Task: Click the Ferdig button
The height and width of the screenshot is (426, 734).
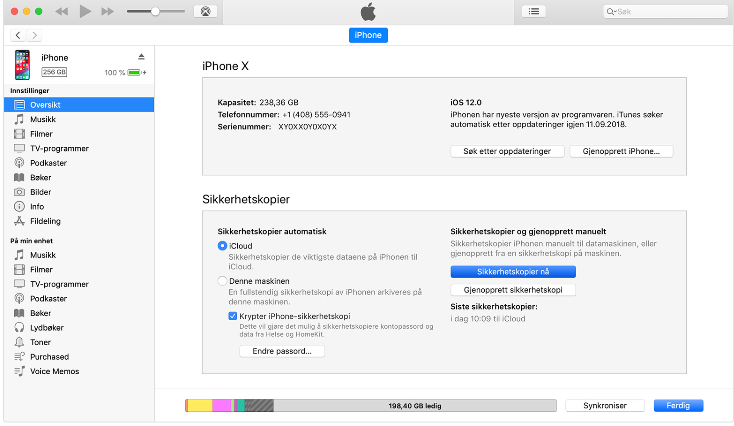Action: [678, 405]
